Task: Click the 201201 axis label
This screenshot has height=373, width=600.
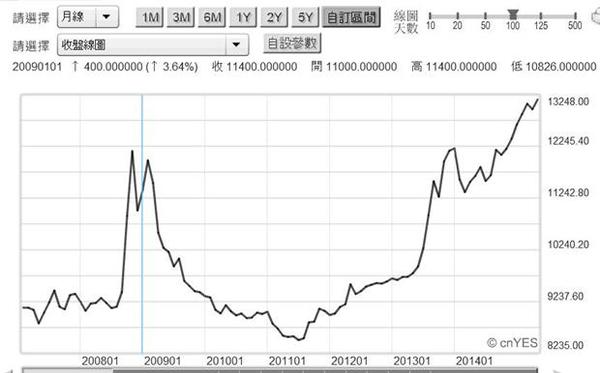Action: [x=350, y=361]
